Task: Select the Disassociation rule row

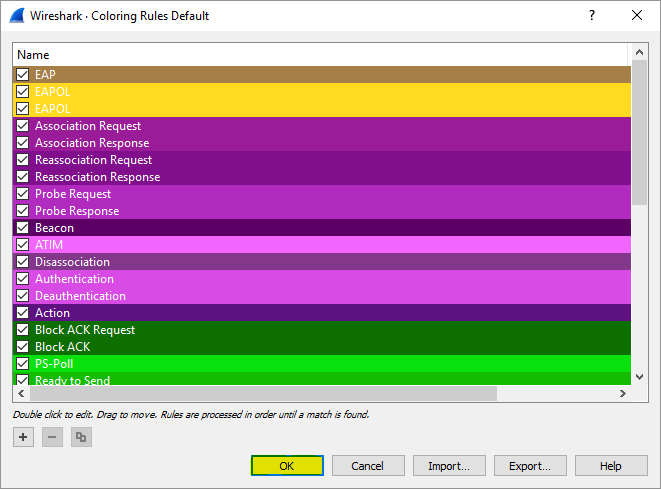Action: click(x=322, y=261)
